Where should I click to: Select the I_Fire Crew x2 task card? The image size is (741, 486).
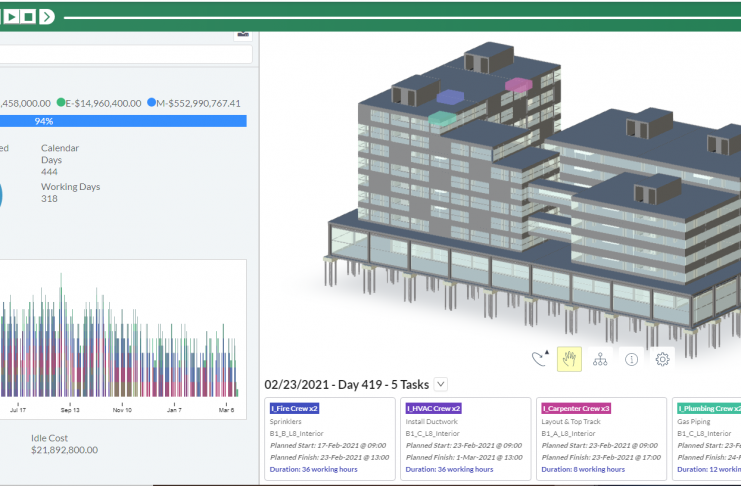coord(331,435)
